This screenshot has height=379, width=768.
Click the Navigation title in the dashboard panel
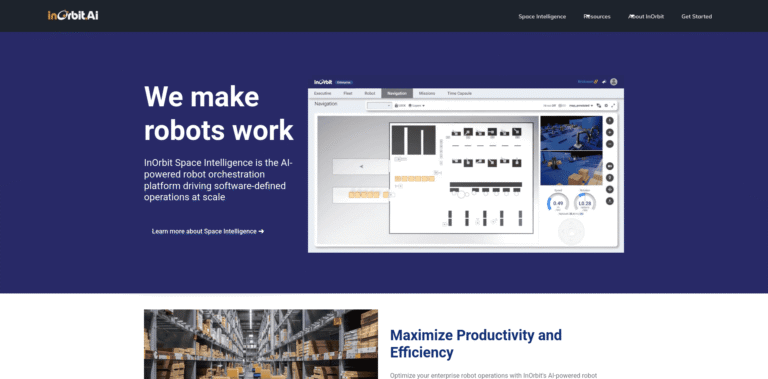[x=326, y=104]
